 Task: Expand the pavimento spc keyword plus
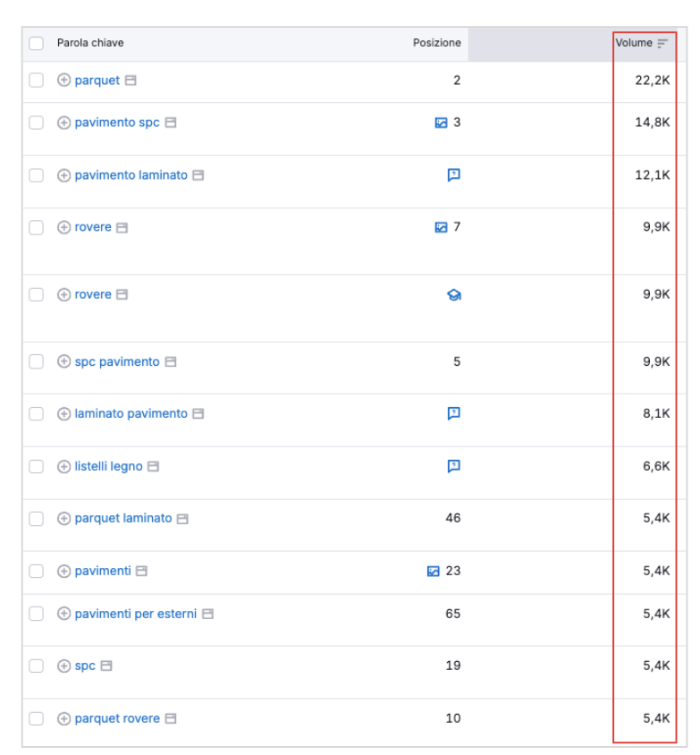(63, 123)
